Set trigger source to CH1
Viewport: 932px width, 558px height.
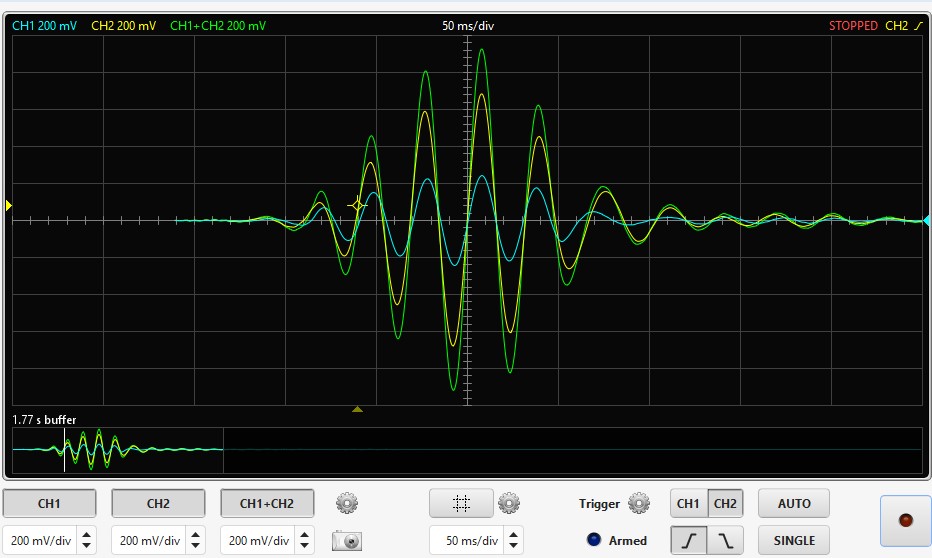click(x=689, y=503)
